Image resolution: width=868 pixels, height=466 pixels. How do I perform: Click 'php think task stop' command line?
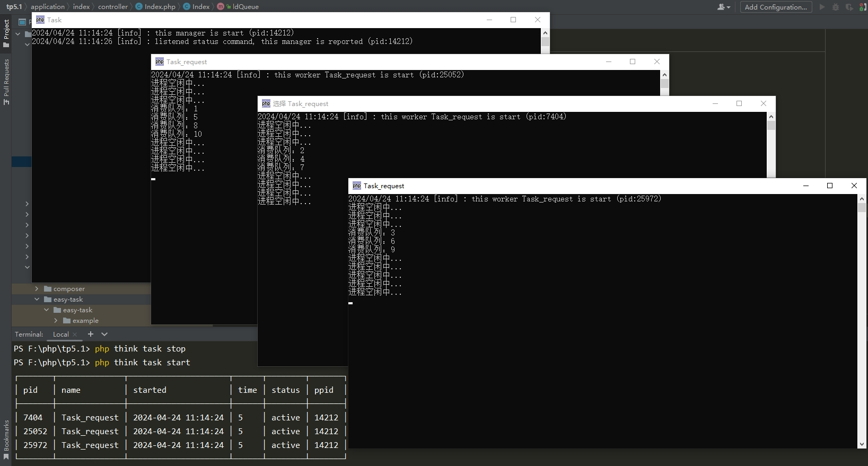pos(140,348)
